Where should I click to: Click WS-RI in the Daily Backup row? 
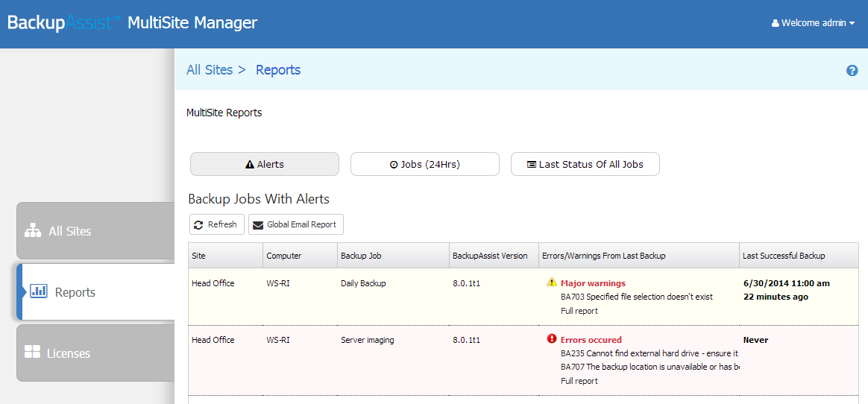278,283
